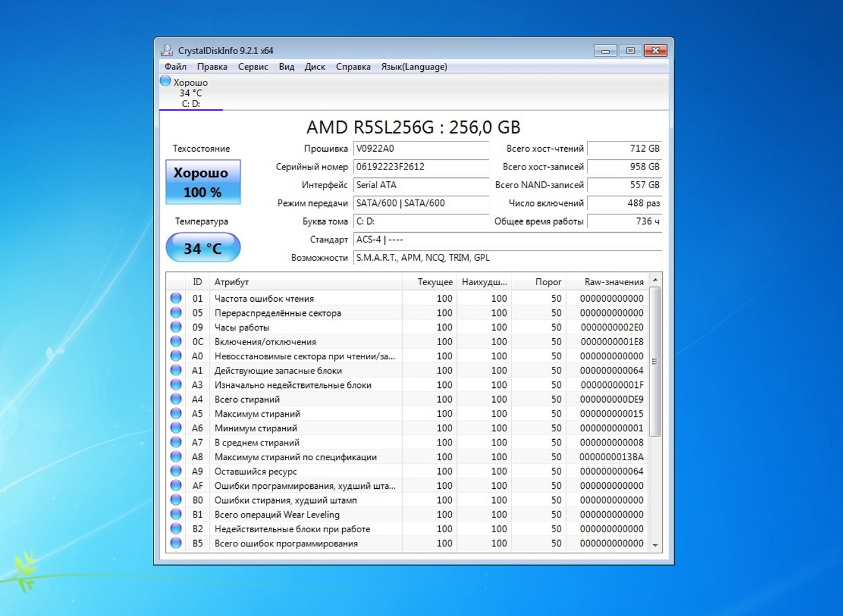The image size is (843, 616).
Task: Click the status icon for attribute A6
Action: pyautogui.click(x=176, y=428)
